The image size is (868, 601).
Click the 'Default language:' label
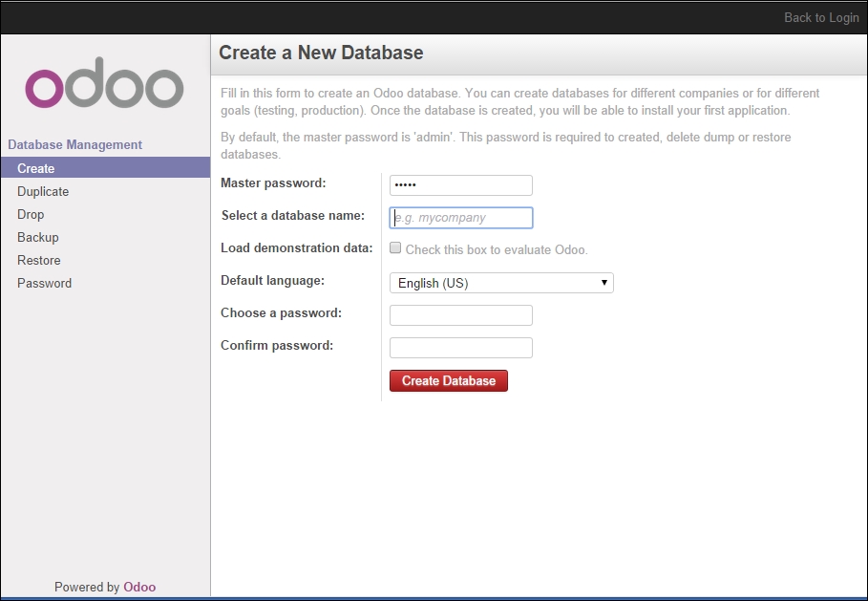272,280
